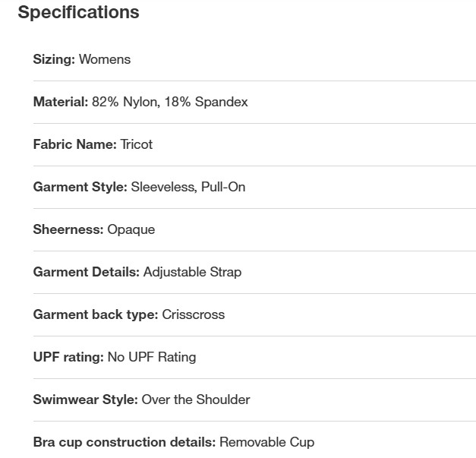Click the Crisscross back type value
The height and width of the screenshot is (458, 476).
[194, 314]
